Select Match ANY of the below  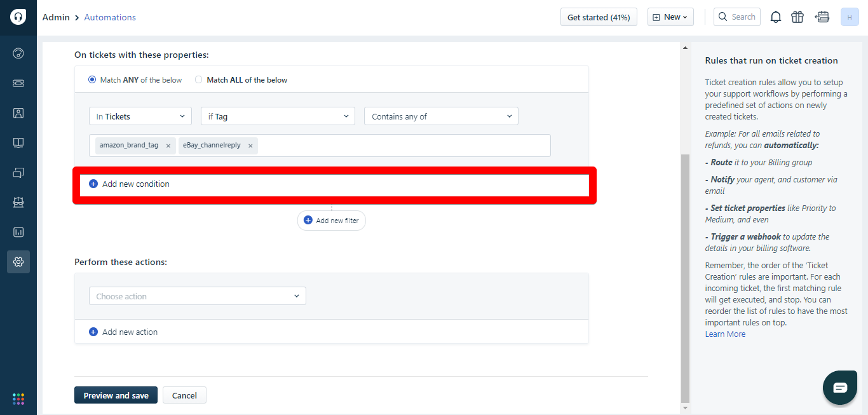(92, 80)
